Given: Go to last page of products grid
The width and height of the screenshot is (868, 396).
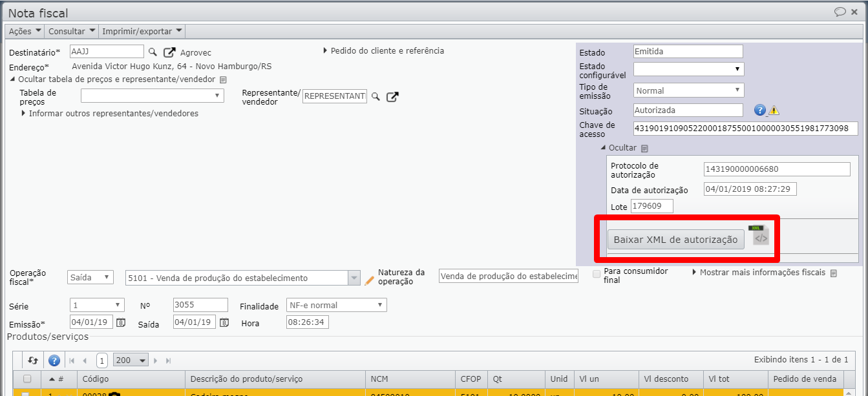Looking at the screenshot, I should pyautogui.click(x=169, y=360).
